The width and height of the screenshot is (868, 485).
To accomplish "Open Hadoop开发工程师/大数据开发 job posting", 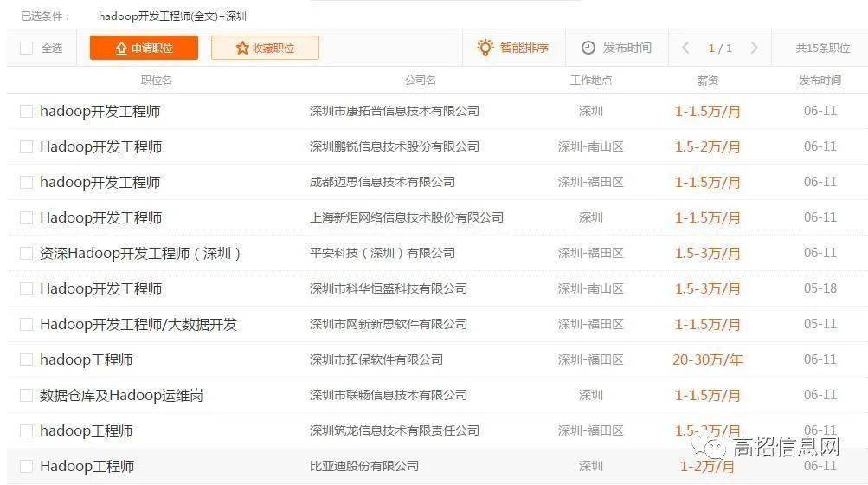I will tap(138, 324).
